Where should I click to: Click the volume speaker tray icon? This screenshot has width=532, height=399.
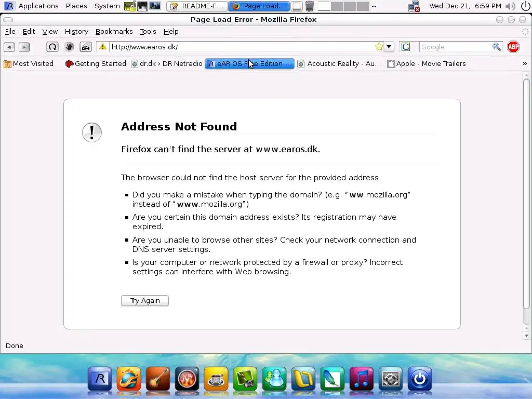pos(510,6)
